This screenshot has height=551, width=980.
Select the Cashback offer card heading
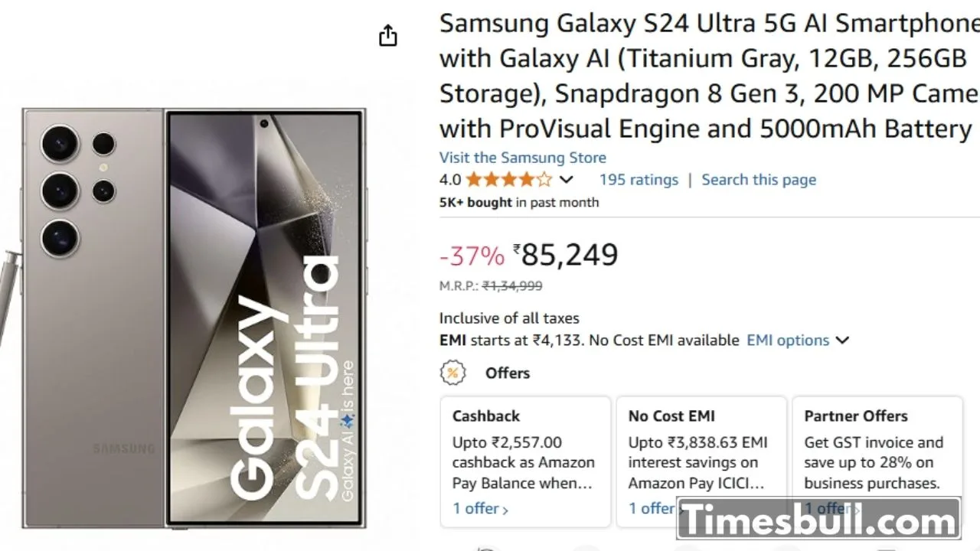[x=486, y=416]
